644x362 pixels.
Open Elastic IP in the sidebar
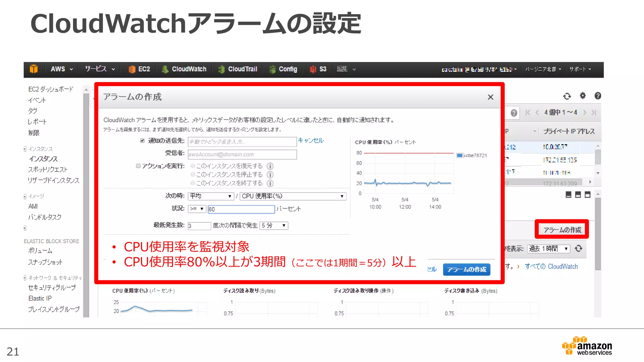[x=40, y=299]
